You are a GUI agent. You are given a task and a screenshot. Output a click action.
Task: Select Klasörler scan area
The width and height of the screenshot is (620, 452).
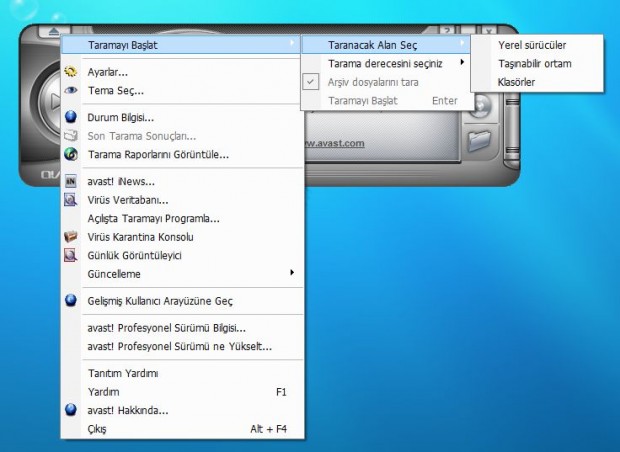pos(537,82)
